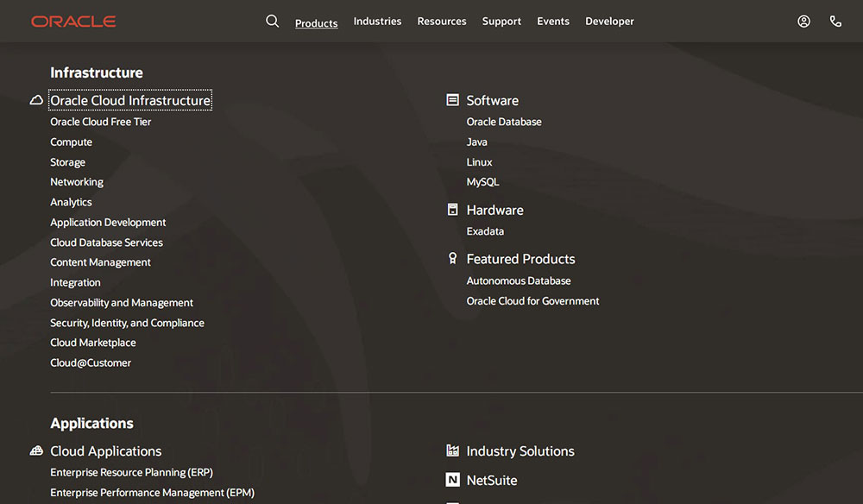Open the search magnifier icon
Image resolution: width=863 pixels, height=504 pixels.
273,22
